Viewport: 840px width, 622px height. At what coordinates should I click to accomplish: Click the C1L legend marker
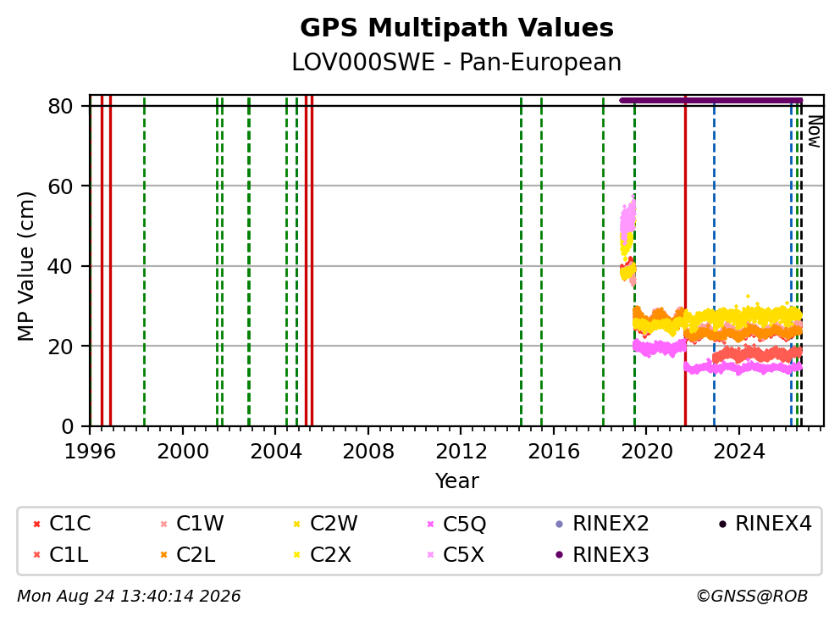click(x=36, y=555)
